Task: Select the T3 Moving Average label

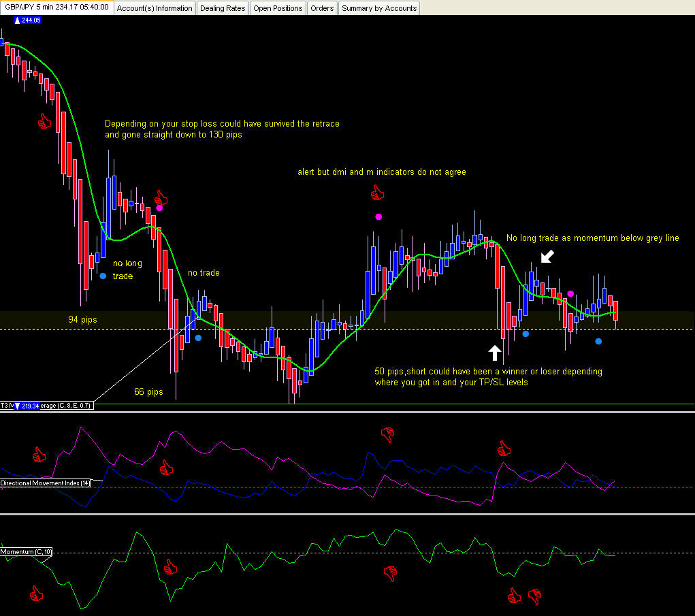Action: [x=47, y=406]
